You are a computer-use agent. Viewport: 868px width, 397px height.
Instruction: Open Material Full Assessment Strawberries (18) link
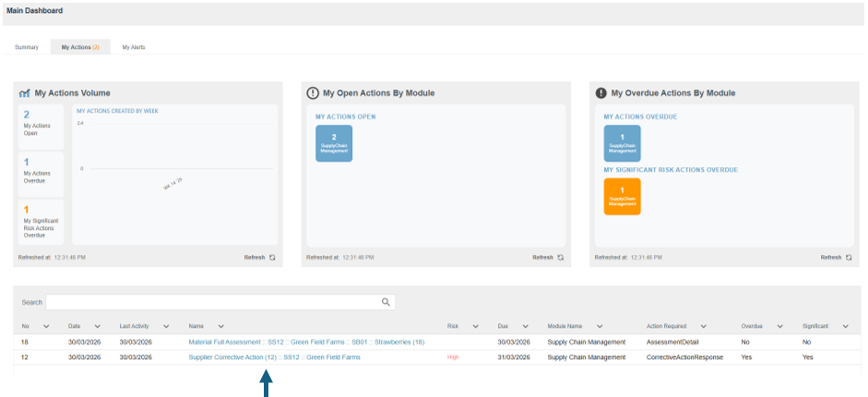click(x=306, y=343)
